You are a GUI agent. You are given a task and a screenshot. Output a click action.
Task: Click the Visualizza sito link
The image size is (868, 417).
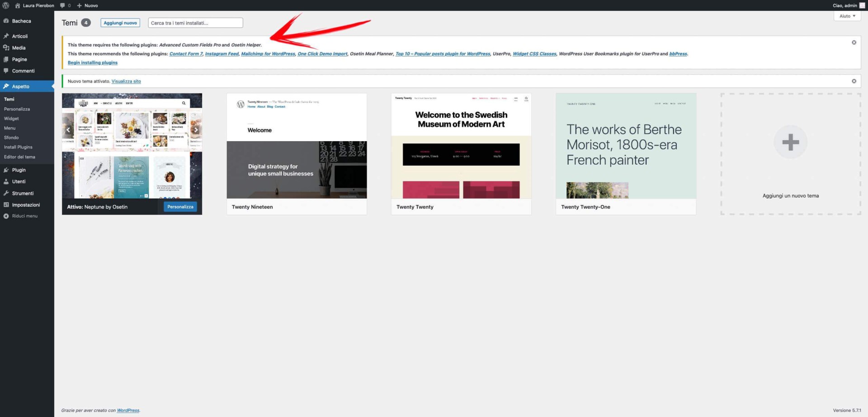coord(126,81)
